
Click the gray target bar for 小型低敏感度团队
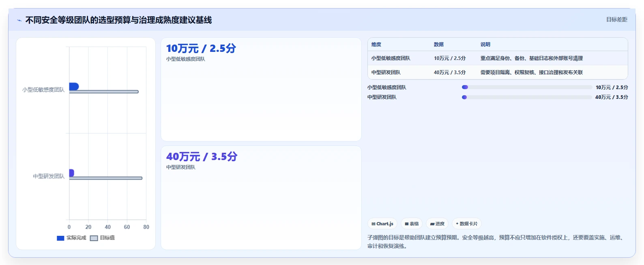click(104, 92)
